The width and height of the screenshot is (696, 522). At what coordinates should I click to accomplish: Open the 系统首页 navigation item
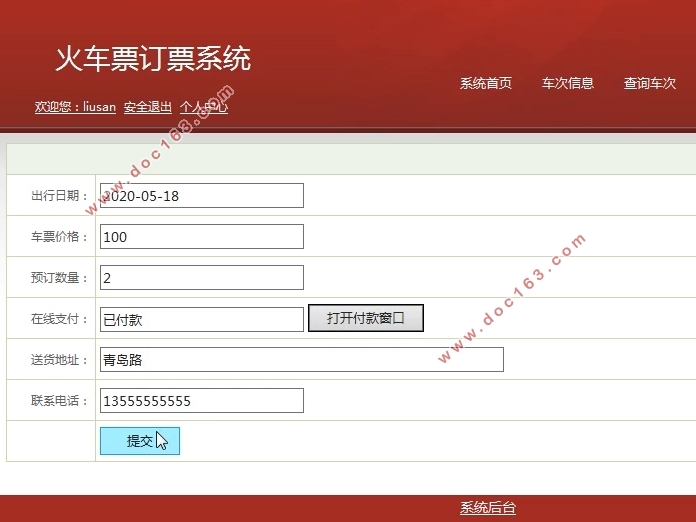tap(486, 83)
